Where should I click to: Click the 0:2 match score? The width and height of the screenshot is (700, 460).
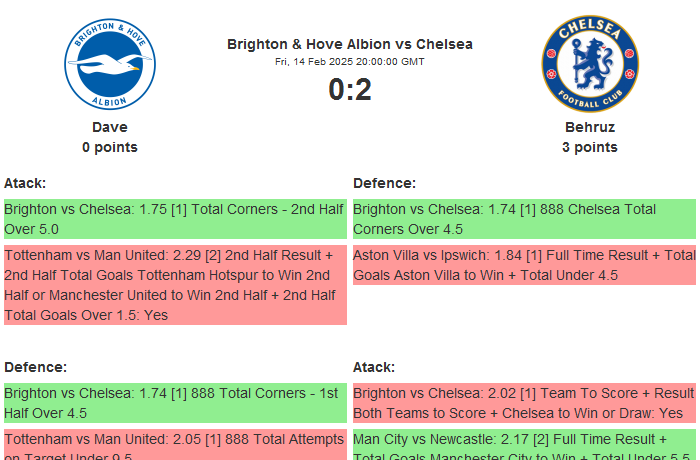click(x=350, y=90)
